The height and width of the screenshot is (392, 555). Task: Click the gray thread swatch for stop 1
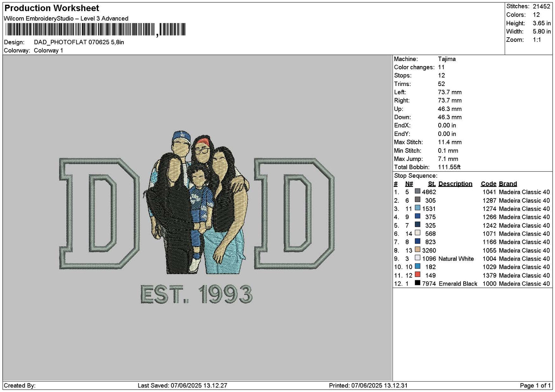coord(417,192)
